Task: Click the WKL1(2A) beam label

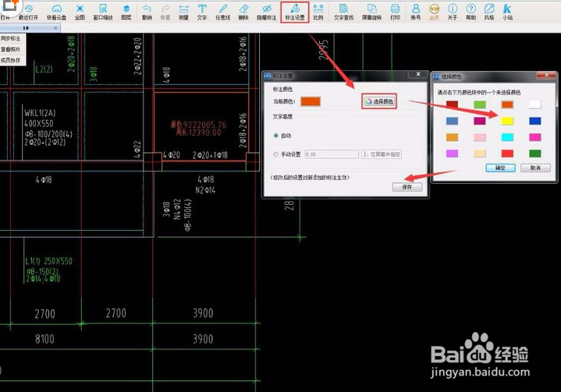Action: pos(40,113)
